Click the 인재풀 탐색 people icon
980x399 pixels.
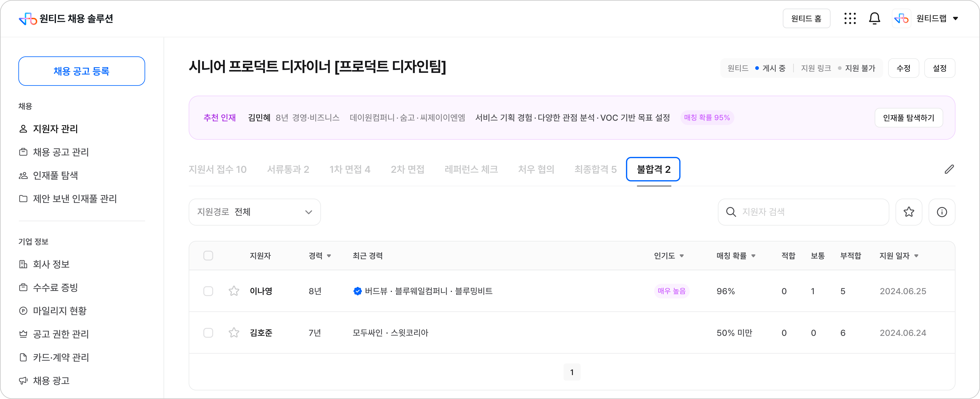pyautogui.click(x=23, y=175)
